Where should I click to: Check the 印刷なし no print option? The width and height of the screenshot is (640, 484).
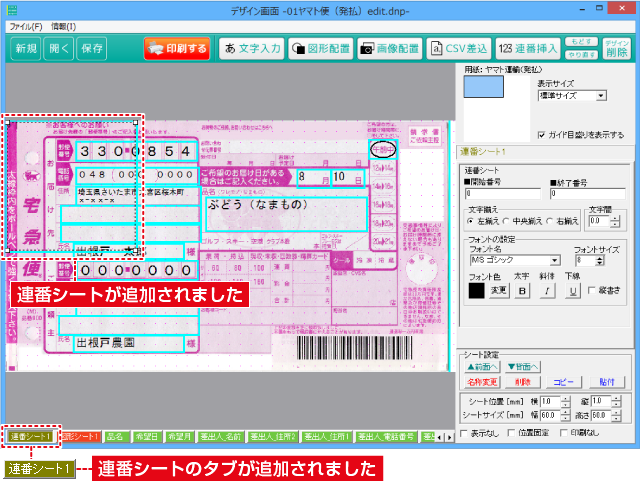[564, 433]
